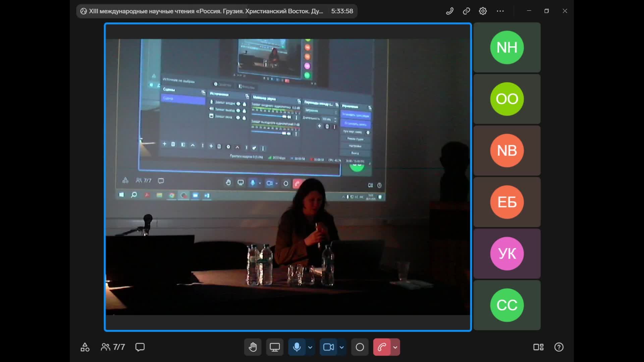This screenshot has width=644, height=362.
Task: Raise your hand in the meeting
Action: [253, 347]
